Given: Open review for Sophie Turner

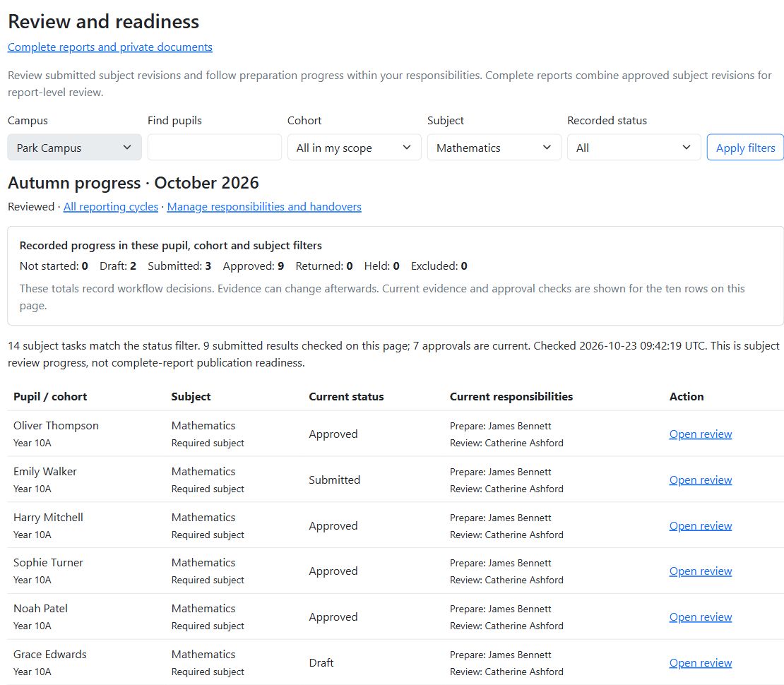Looking at the screenshot, I should coord(701,571).
